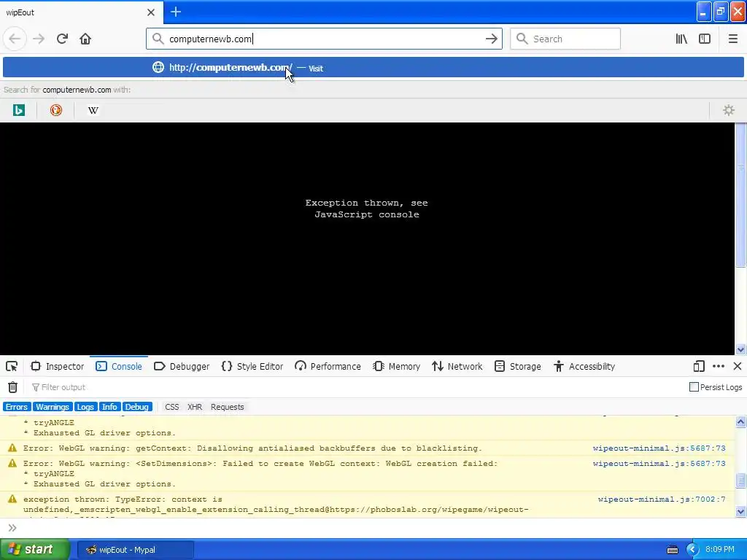Click the getContext antialiased backbuffers warning

252,448
